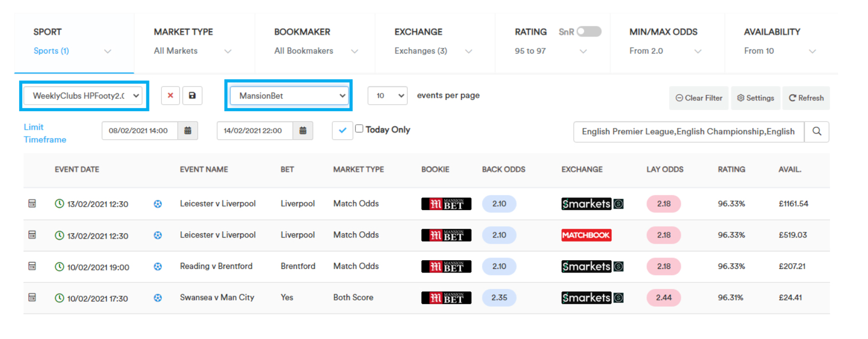The image size is (868, 339).
Task: Open calculator icon for Leicester v Liverpool Matchbook row
Action: [32, 235]
